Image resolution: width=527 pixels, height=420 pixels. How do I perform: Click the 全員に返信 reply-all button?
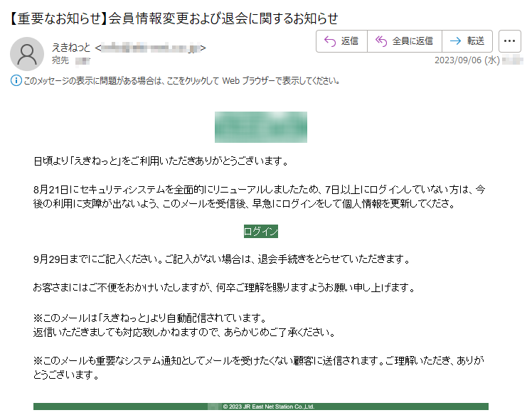coord(405,41)
